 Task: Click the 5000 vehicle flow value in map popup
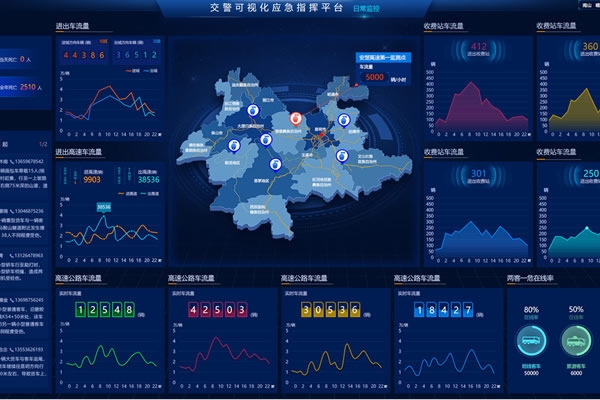374,76
